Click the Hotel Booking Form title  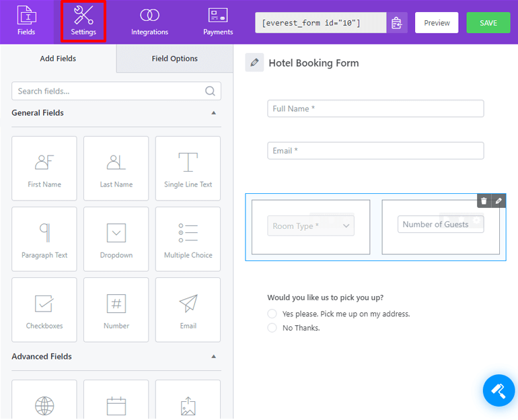click(x=313, y=63)
